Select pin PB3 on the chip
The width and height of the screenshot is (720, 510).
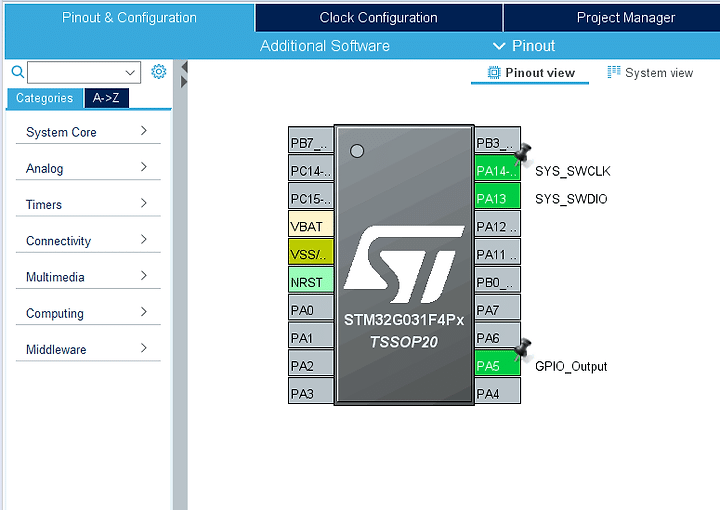[497, 140]
